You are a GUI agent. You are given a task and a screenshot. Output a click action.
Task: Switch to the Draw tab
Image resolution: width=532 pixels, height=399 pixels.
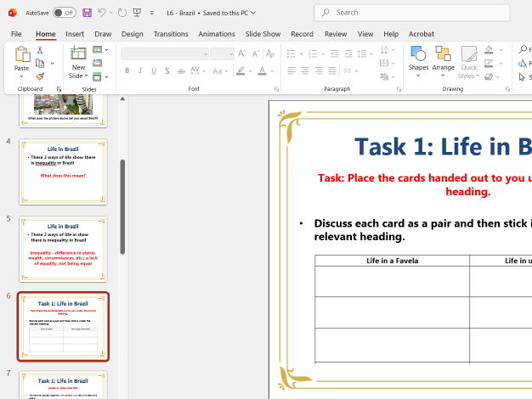click(x=103, y=34)
